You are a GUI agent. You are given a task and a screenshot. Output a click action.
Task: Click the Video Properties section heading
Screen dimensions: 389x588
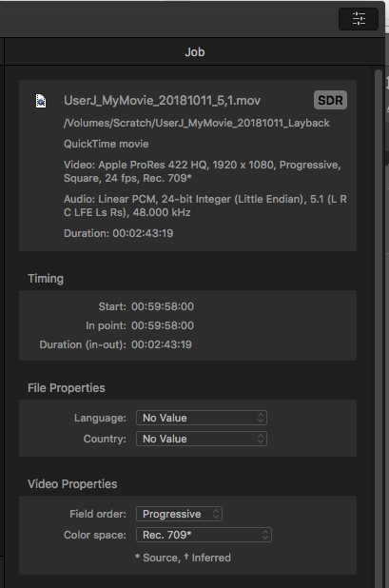click(72, 483)
